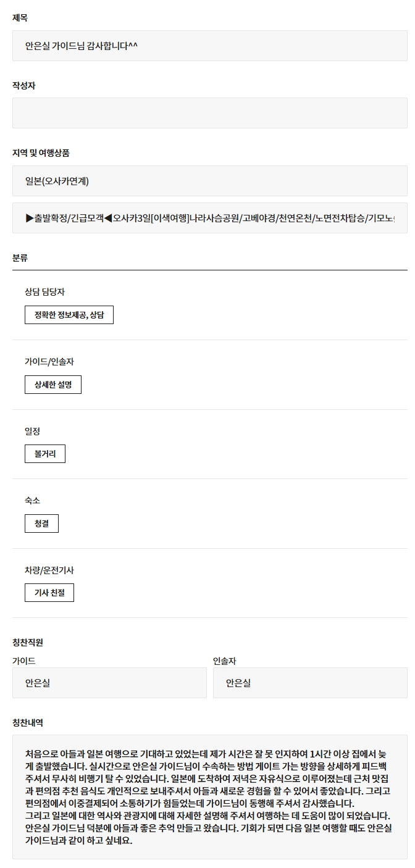Click the 칭찬내역 section heading

pos(28,722)
